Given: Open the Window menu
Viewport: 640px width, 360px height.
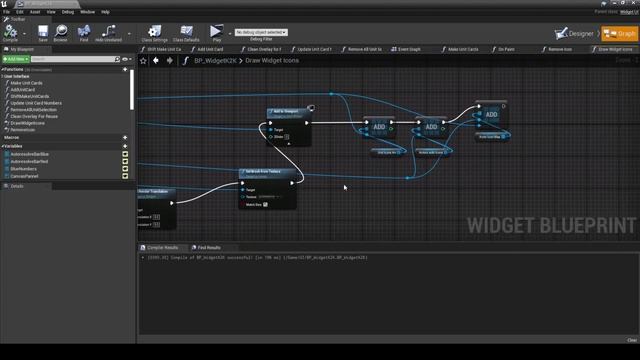Looking at the screenshot, I should [87, 12].
